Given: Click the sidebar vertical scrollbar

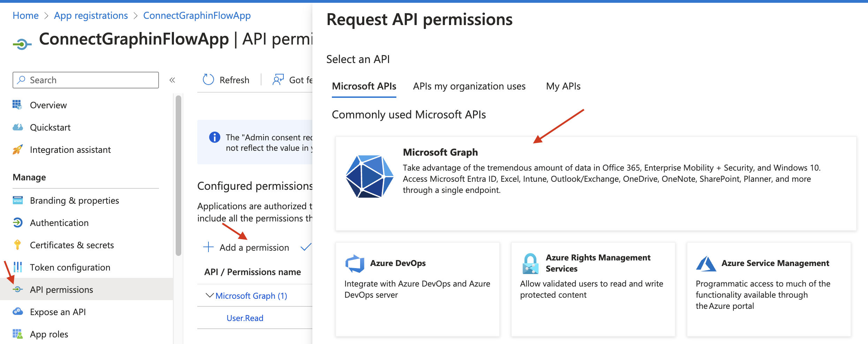Looking at the screenshot, I should pyautogui.click(x=178, y=176).
